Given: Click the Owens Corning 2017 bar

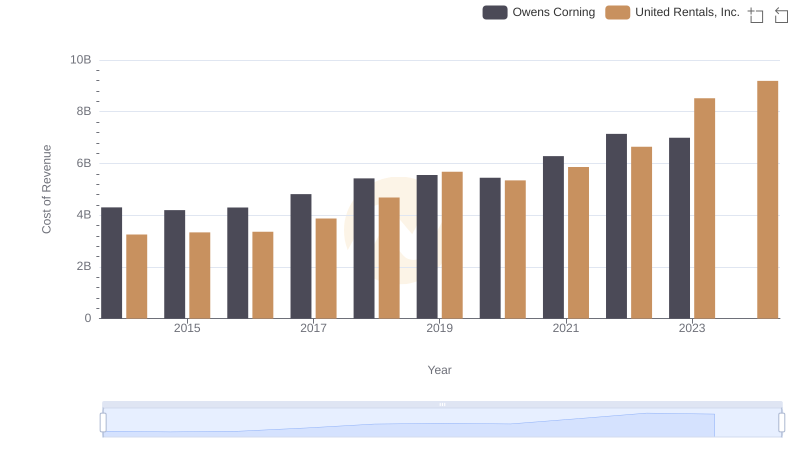Looking at the screenshot, I should pos(301,256).
